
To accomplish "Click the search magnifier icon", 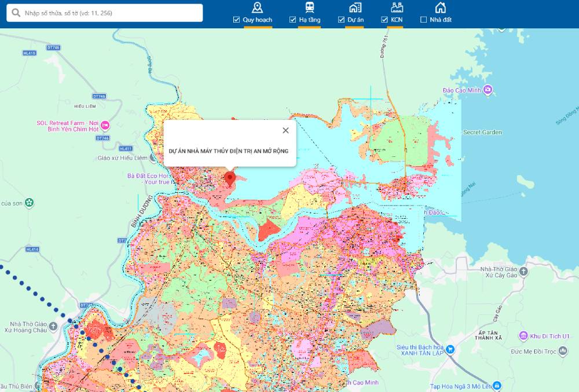I will tap(16, 13).
